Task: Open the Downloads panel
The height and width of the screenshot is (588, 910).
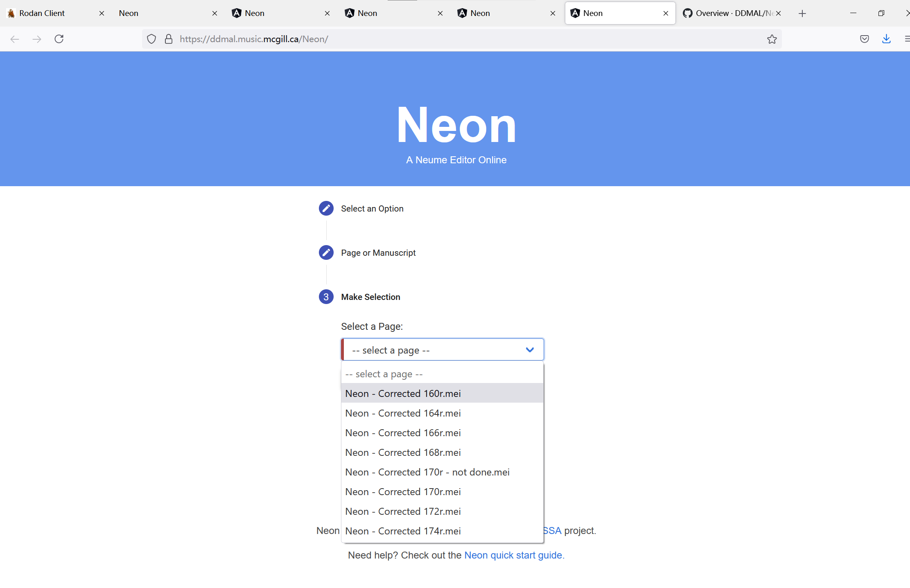Action: pyautogui.click(x=886, y=39)
